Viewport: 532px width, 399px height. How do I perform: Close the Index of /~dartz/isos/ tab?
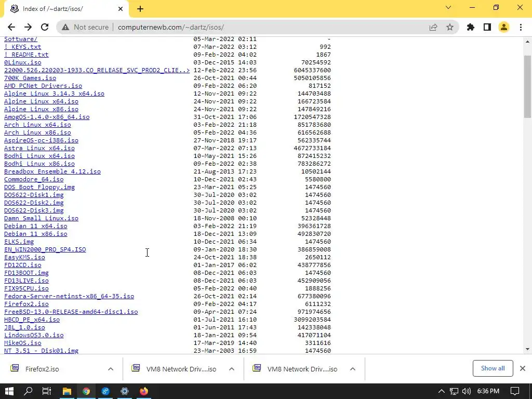(x=121, y=9)
